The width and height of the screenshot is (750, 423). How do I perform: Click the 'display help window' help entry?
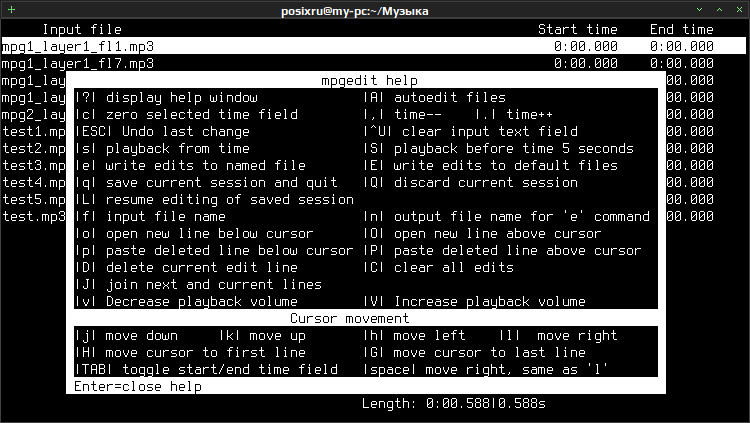coord(166,98)
